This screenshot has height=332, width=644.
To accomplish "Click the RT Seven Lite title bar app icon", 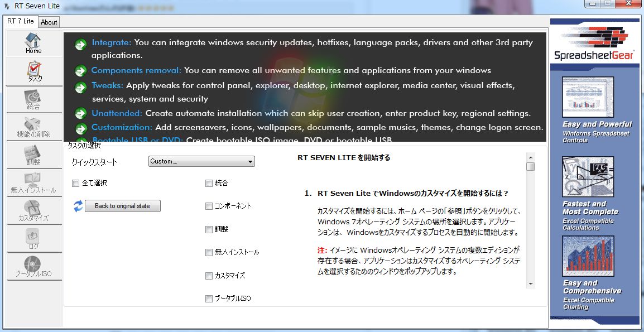I will [7, 6].
